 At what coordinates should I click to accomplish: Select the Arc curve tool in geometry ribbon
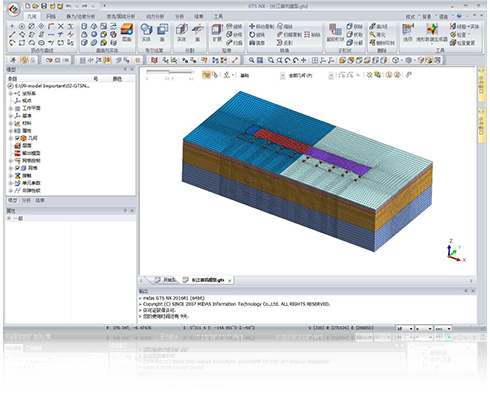(12, 43)
